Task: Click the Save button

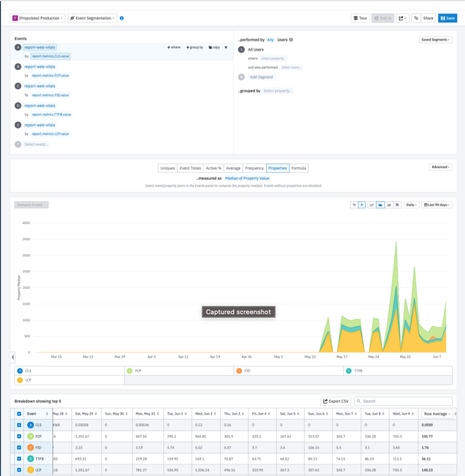Action: click(x=447, y=18)
